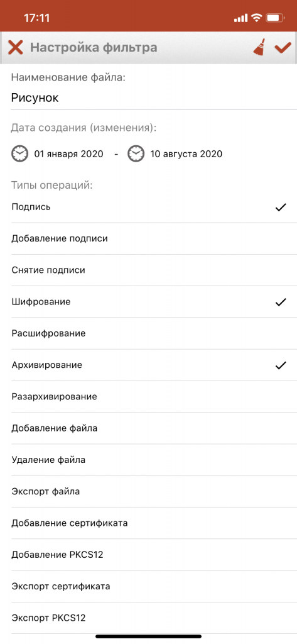Image resolution: width=297 pixels, height=644 pixels.
Task: Confirm filter with the red checkmark
Action: [283, 48]
